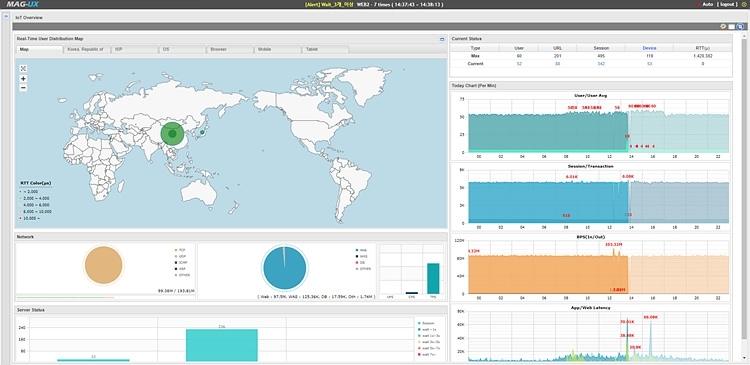Toggle the Session legend item in Server Status

pos(426,323)
